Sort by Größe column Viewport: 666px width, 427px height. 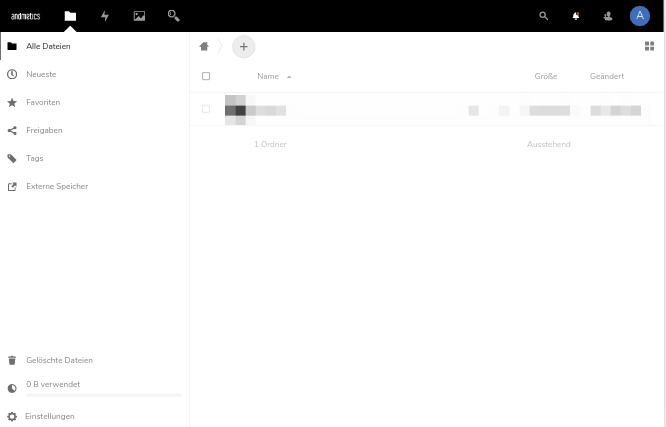[x=546, y=76]
